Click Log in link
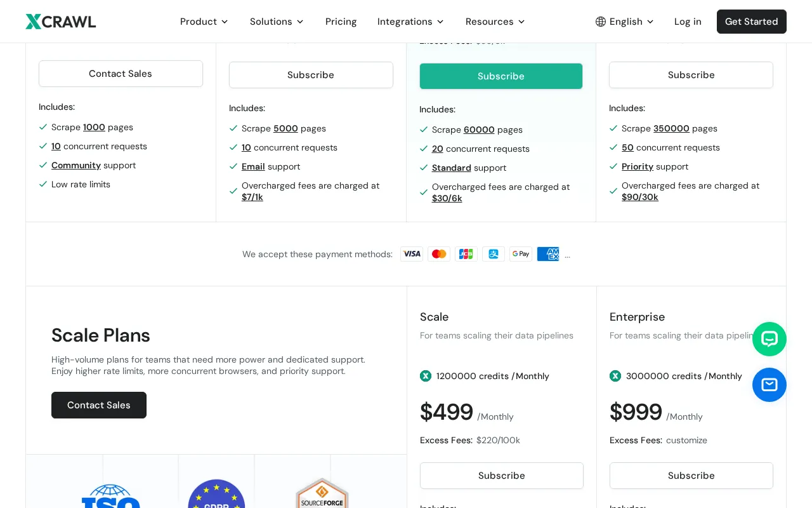 [688, 22]
